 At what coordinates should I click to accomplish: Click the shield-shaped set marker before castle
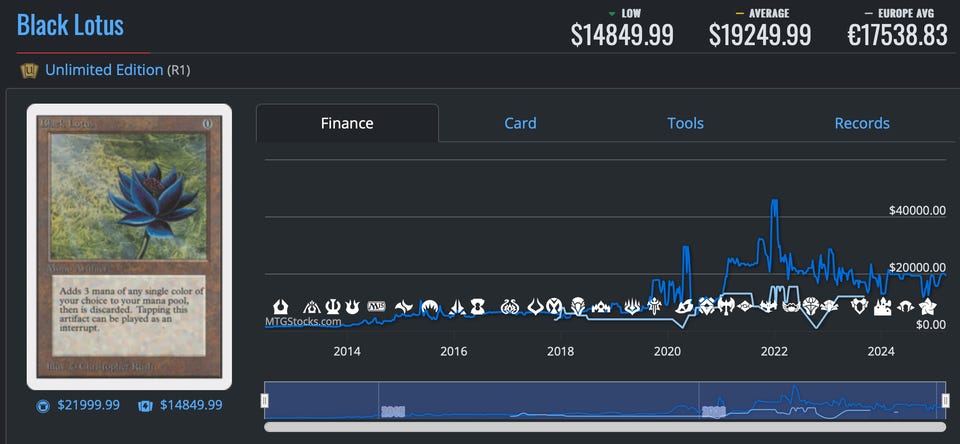click(x=860, y=306)
